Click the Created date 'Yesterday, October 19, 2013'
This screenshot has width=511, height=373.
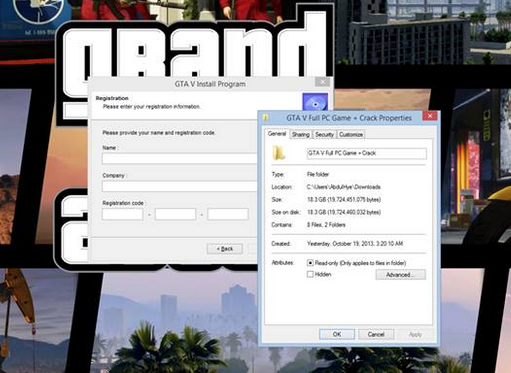tap(355, 244)
